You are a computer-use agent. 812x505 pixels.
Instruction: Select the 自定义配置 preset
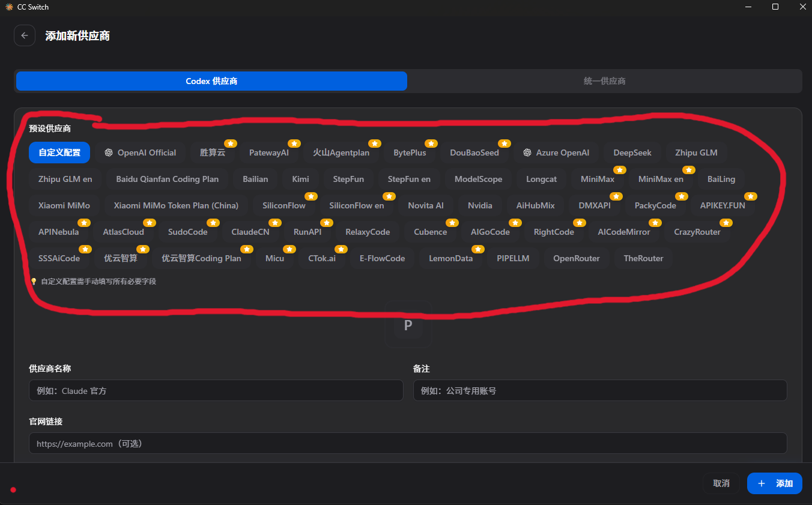coord(59,153)
